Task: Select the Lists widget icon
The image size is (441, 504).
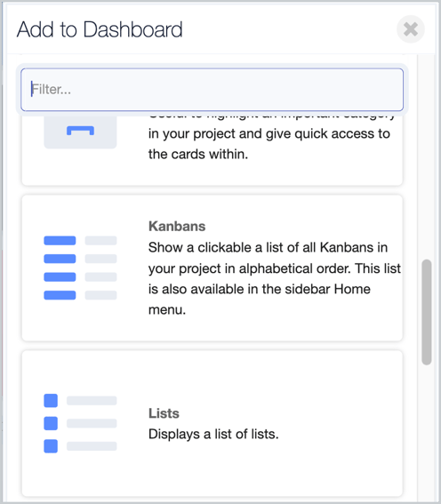Action: click(80, 423)
